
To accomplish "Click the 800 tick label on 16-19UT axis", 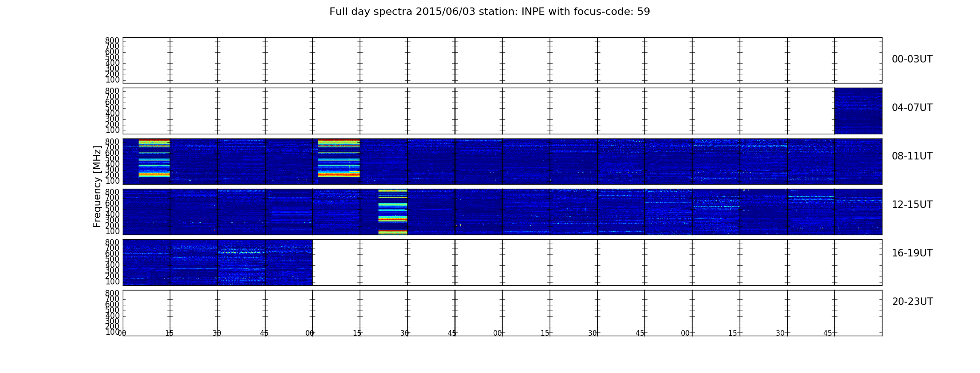I will tap(112, 242).
